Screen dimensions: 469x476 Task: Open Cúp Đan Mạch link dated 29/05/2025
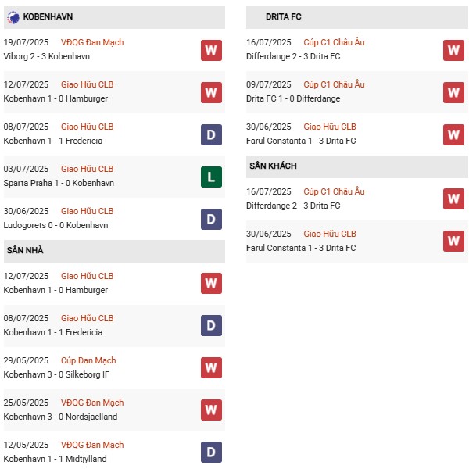88,360
